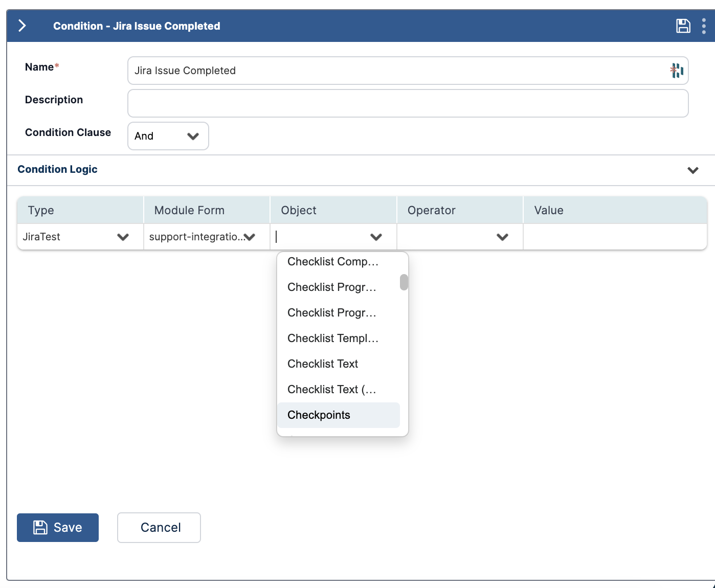The image size is (715, 588).
Task: Click the icon inside Name field
Action: point(677,71)
